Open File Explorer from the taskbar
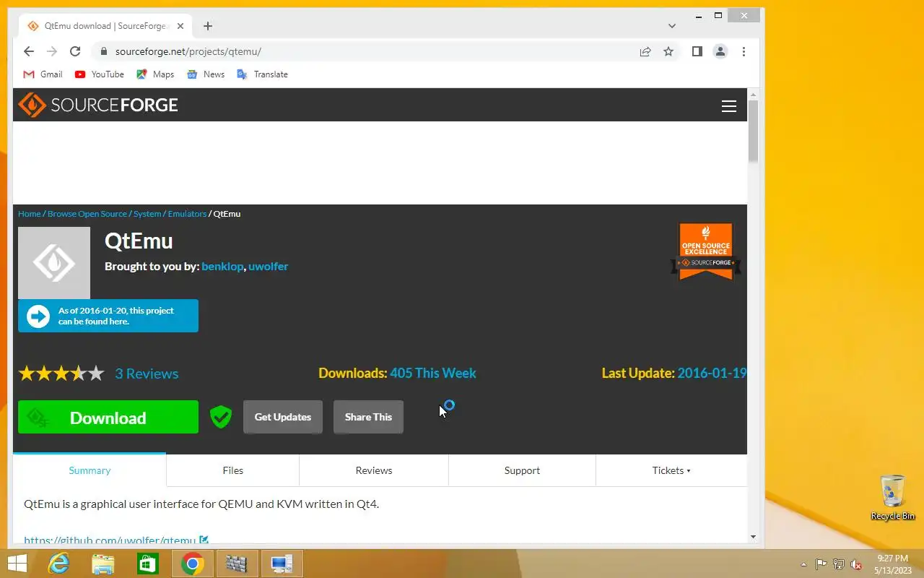Viewport: 924px width, 578px height. coord(103,564)
